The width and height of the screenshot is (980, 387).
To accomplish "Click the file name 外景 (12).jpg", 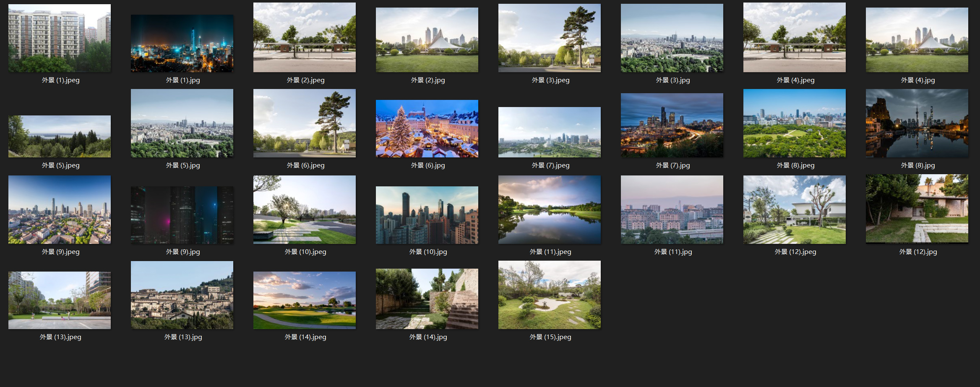I will (x=918, y=252).
